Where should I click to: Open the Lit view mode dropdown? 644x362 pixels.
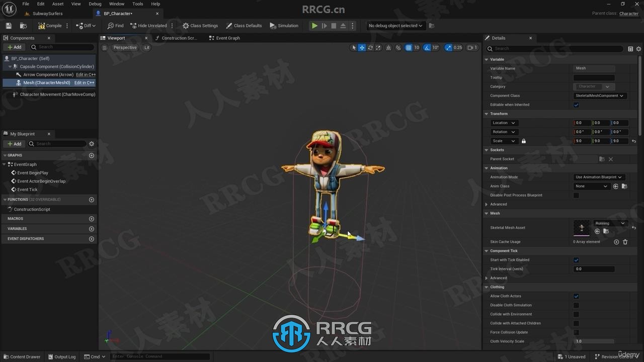pyautogui.click(x=147, y=48)
